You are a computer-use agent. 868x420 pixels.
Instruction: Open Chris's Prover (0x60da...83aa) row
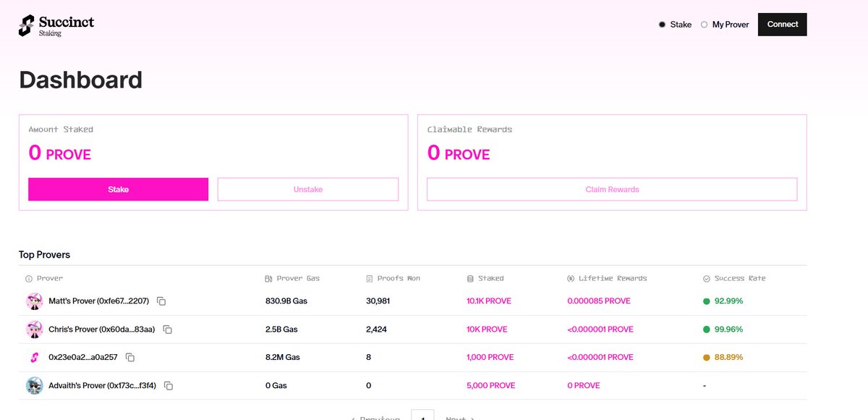point(413,329)
